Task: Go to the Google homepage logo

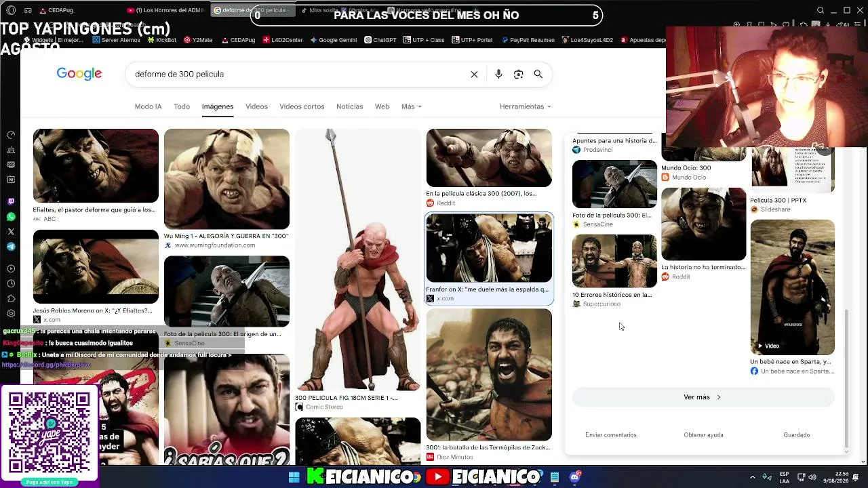Action: 79,74
